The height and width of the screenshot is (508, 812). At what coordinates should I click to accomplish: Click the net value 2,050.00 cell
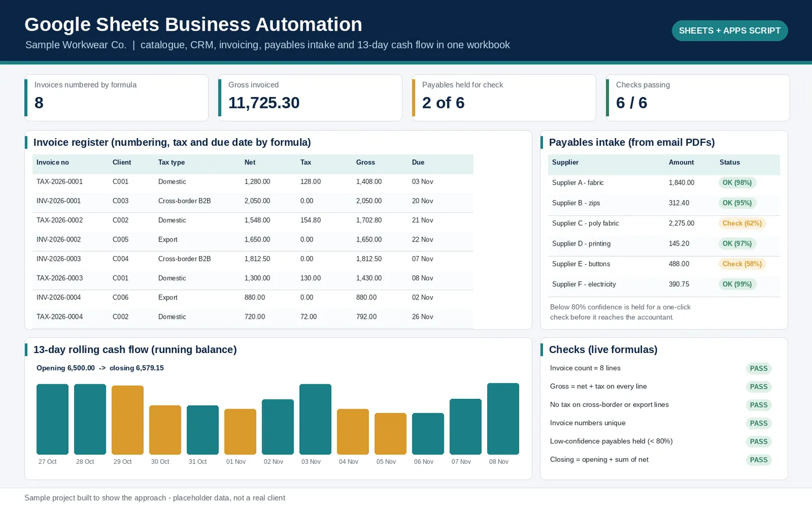click(x=257, y=201)
